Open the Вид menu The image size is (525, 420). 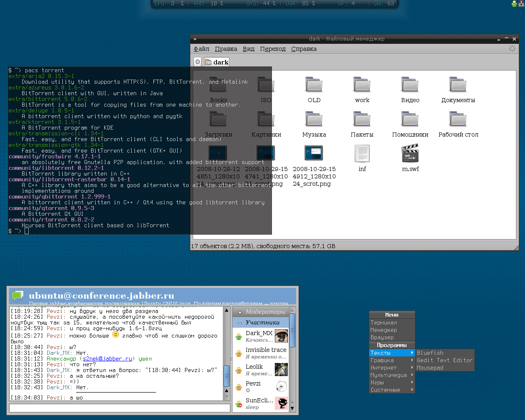(x=249, y=49)
